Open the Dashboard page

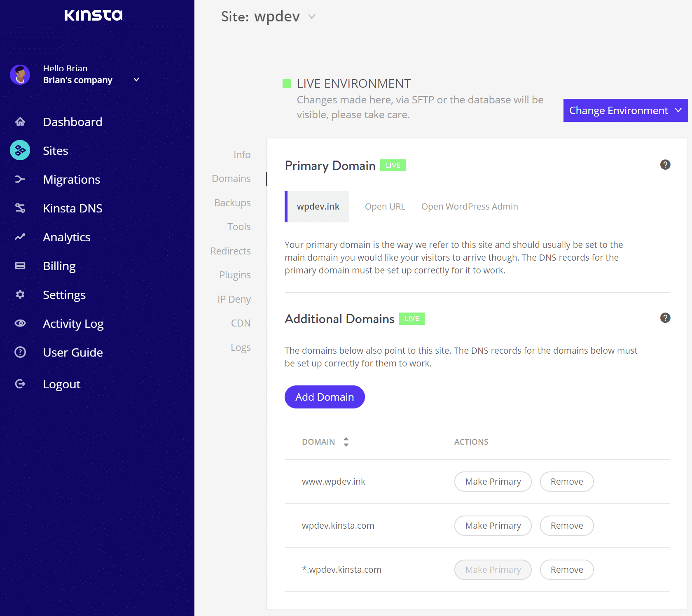pyautogui.click(x=72, y=122)
